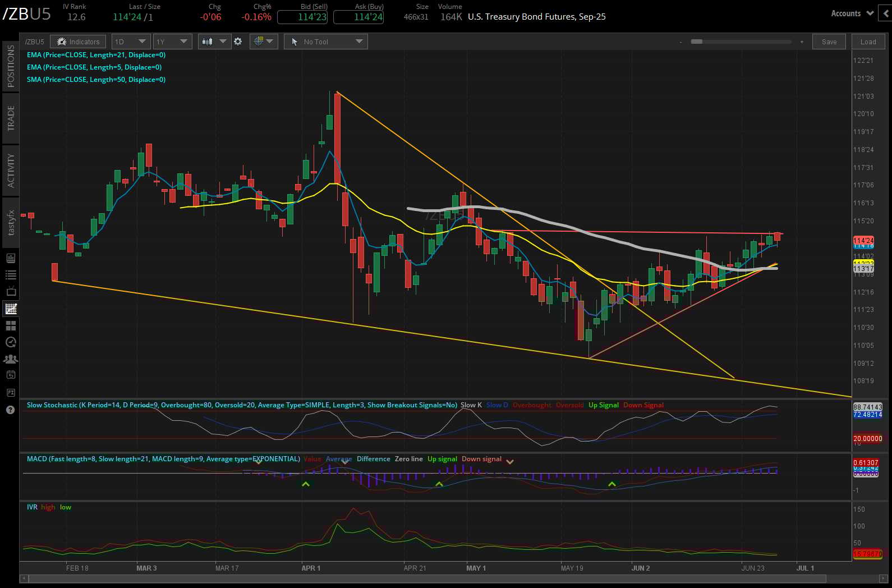Click the JUN 2 date axis label
Image resolution: width=892 pixels, height=588 pixels.
coord(641,568)
